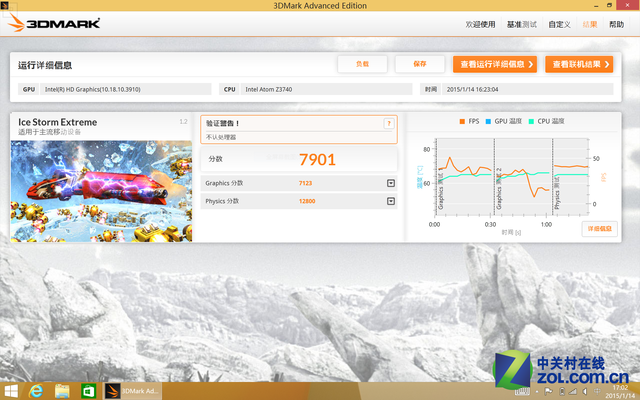
Task: Open the 欢迎使用 tab
Action: 480,24
